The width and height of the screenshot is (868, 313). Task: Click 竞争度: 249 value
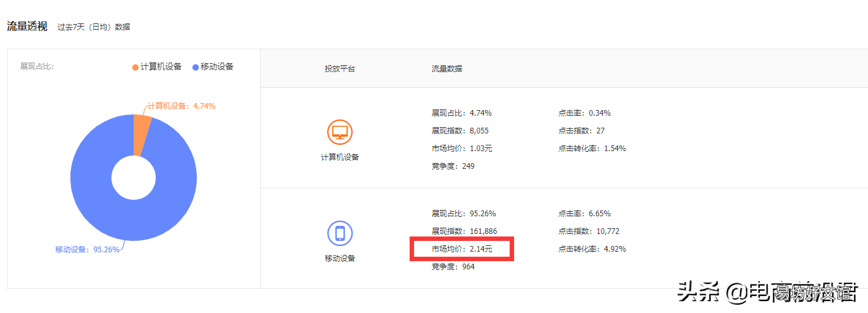pos(453,166)
